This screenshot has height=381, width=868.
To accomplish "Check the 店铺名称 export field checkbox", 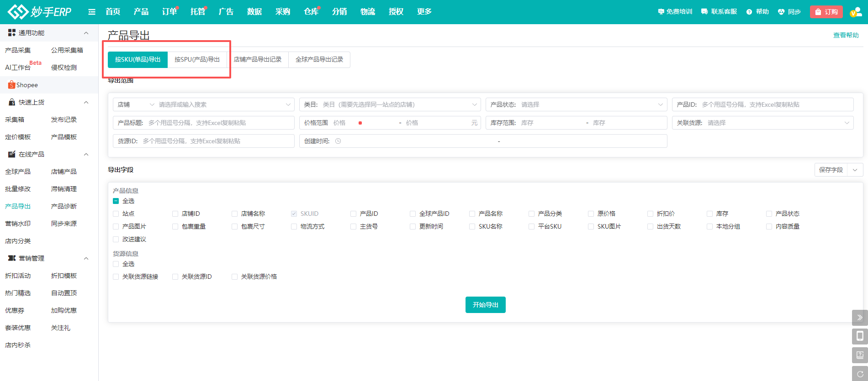I will [x=234, y=214].
